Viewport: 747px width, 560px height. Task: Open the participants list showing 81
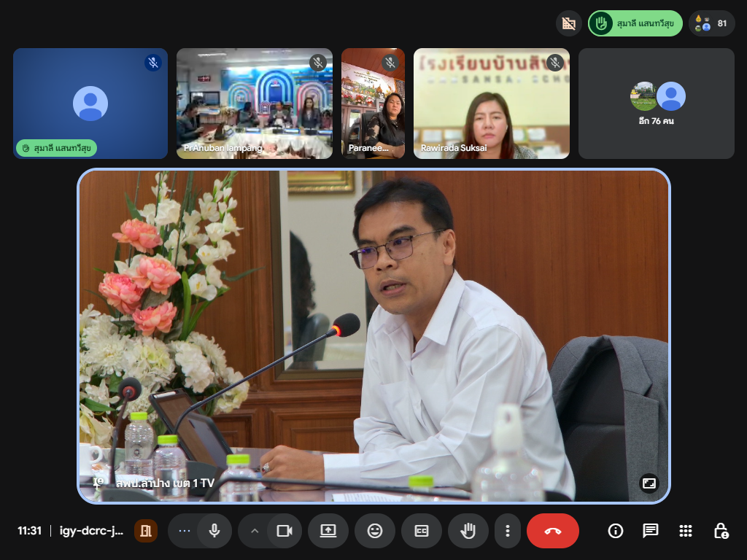tap(712, 23)
